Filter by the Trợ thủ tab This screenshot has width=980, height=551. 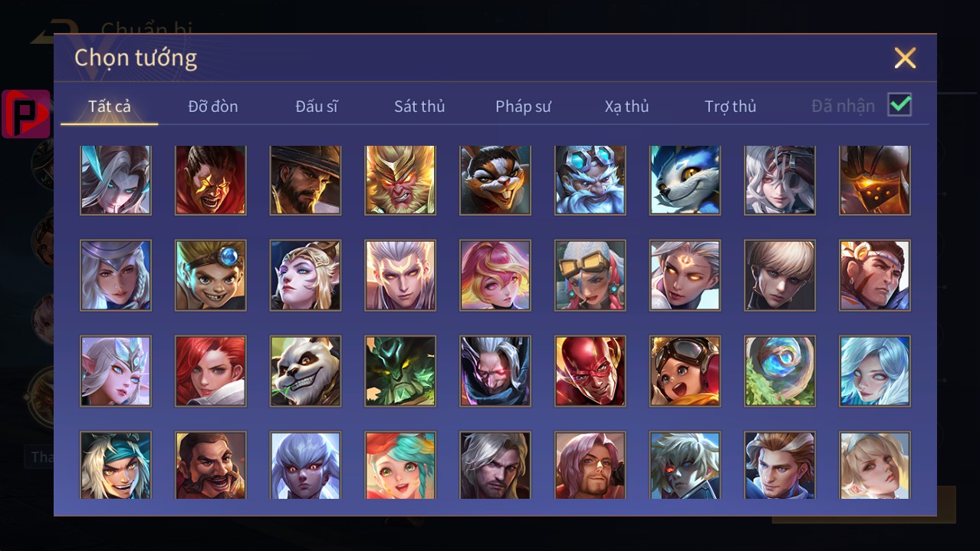730,106
